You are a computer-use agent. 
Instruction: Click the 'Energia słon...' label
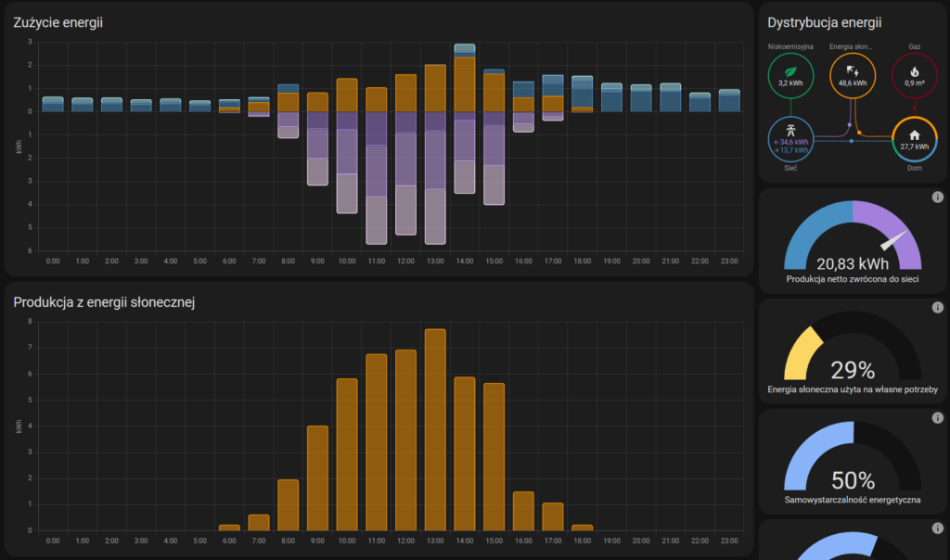(x=851, y=46)
